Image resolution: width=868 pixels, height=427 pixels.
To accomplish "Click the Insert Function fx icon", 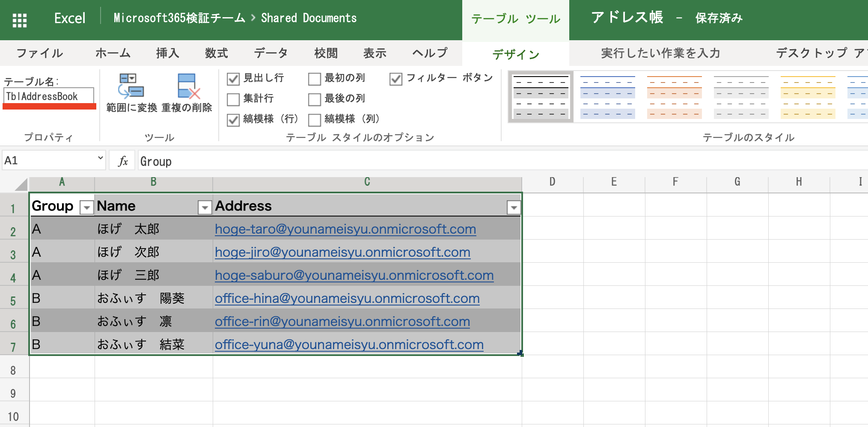I will point(123,160).
